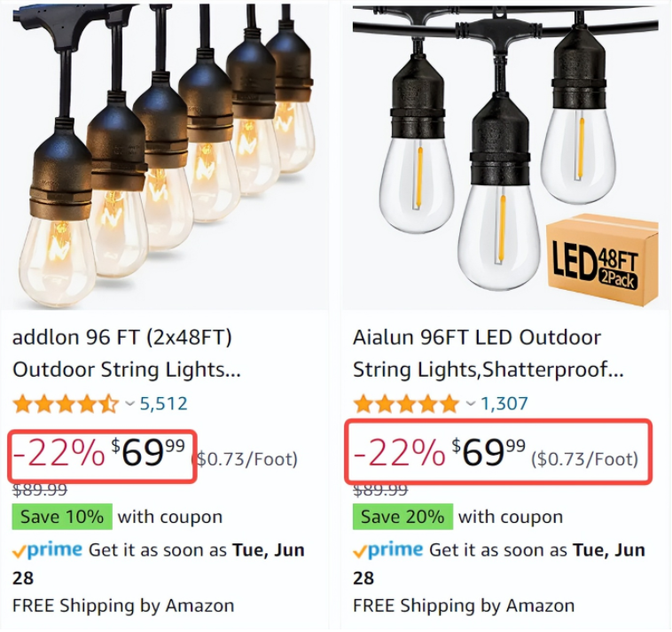
Task: Open the 1,307 reviews link
Action: point(504,404)
